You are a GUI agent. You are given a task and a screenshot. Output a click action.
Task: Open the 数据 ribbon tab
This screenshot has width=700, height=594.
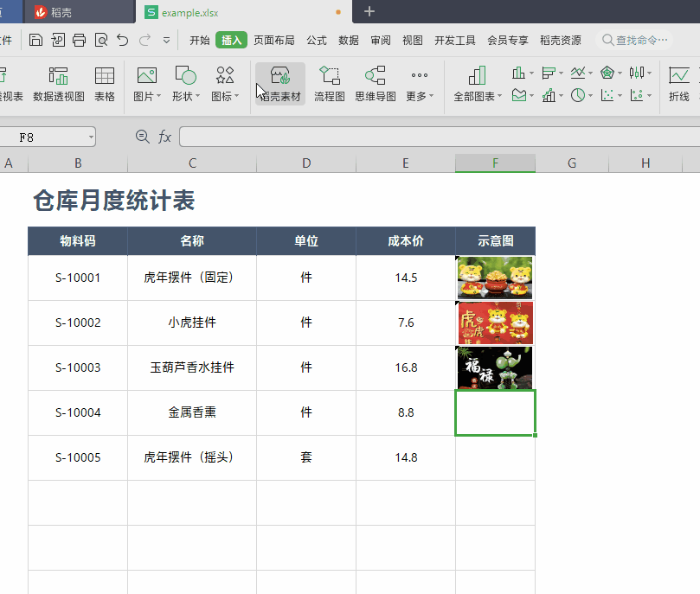(x=349, y=40)
